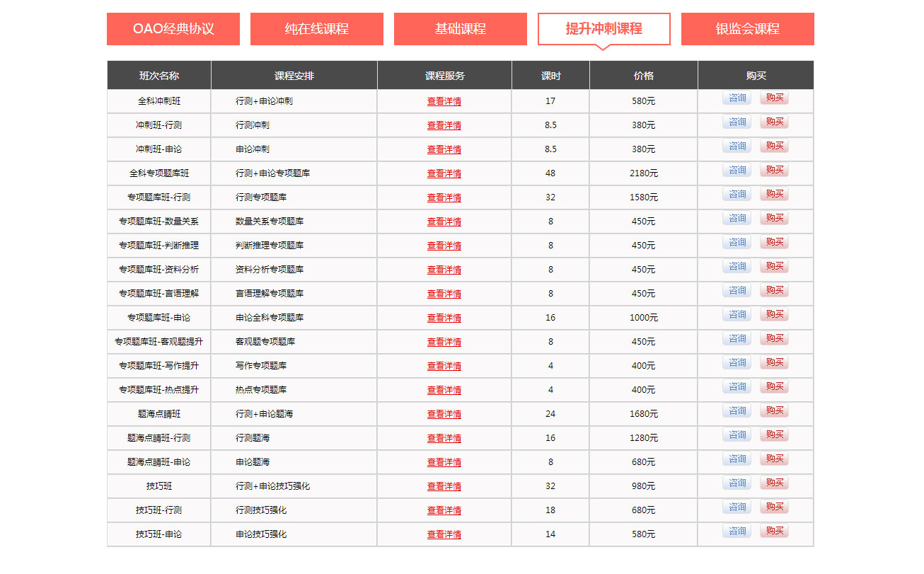Purchase 专项题库班-申论 at 1000元
Viewport: 924px width, 574px height.
click(x=775, y=314)
